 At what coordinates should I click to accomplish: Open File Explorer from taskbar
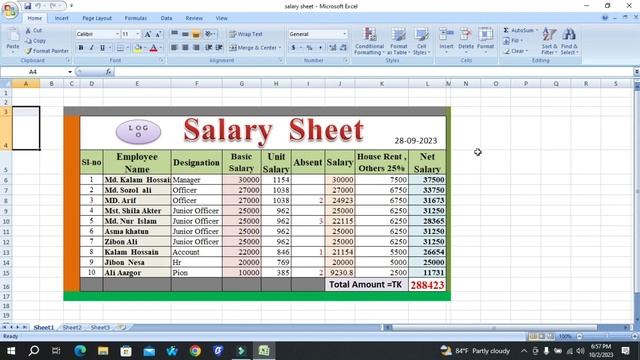[103, 351]
